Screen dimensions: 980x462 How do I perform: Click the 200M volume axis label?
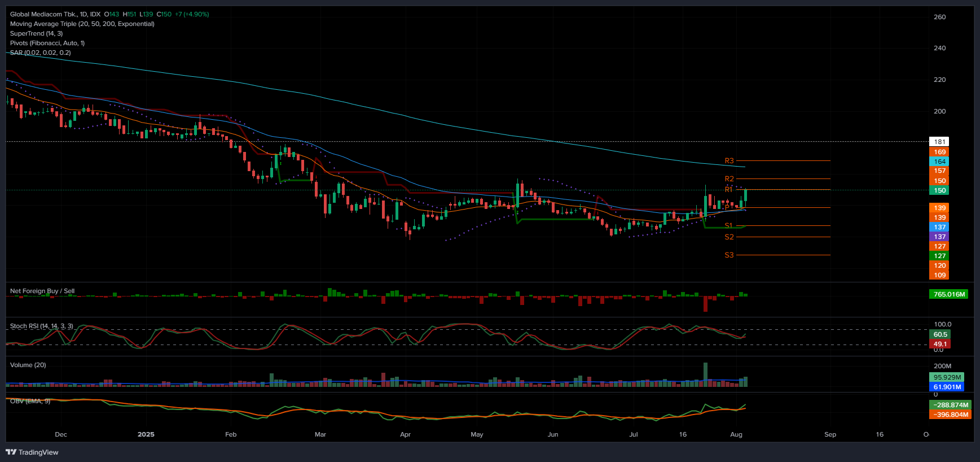(x=942, y=366)
